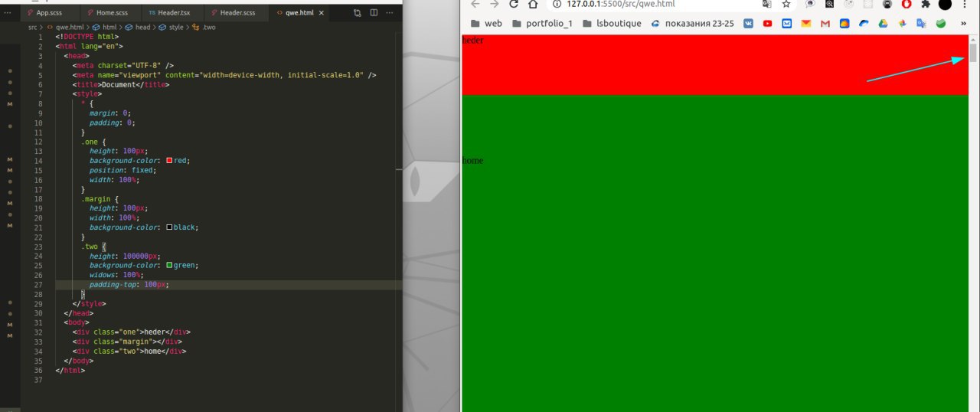Screen dimensions: 980x412
Task: Open editor More Actions ellipsis menu
Action: [x=390, y=13]
